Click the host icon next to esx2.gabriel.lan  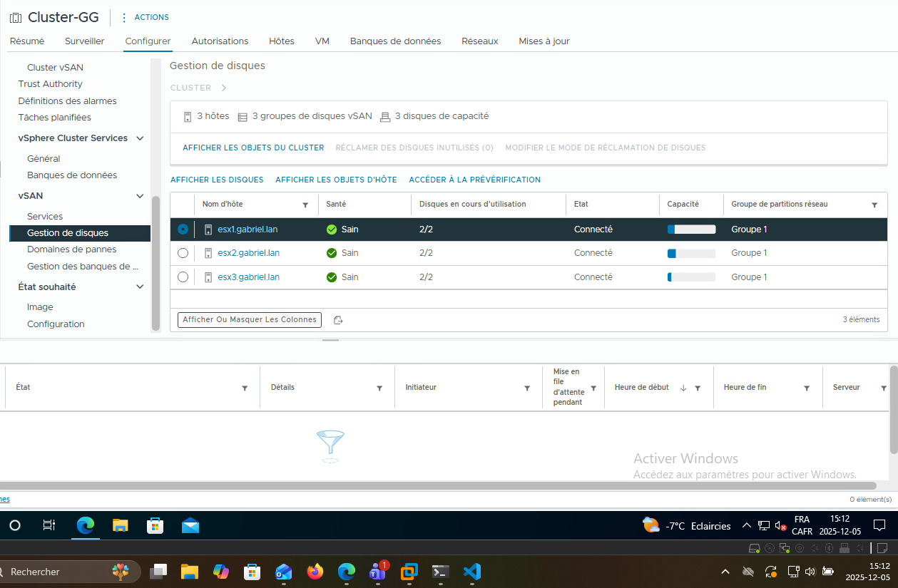point(208,253)
